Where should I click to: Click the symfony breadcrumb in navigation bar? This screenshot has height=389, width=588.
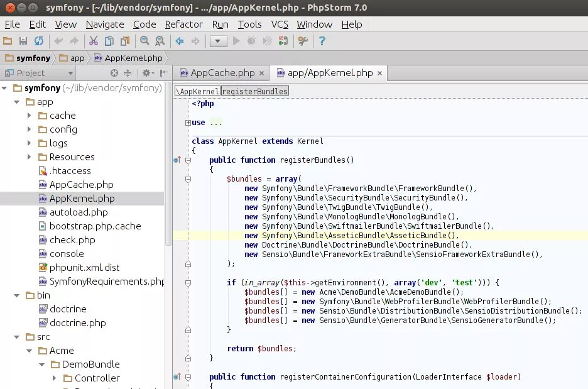pyautogui.click(x=28, y=58)
